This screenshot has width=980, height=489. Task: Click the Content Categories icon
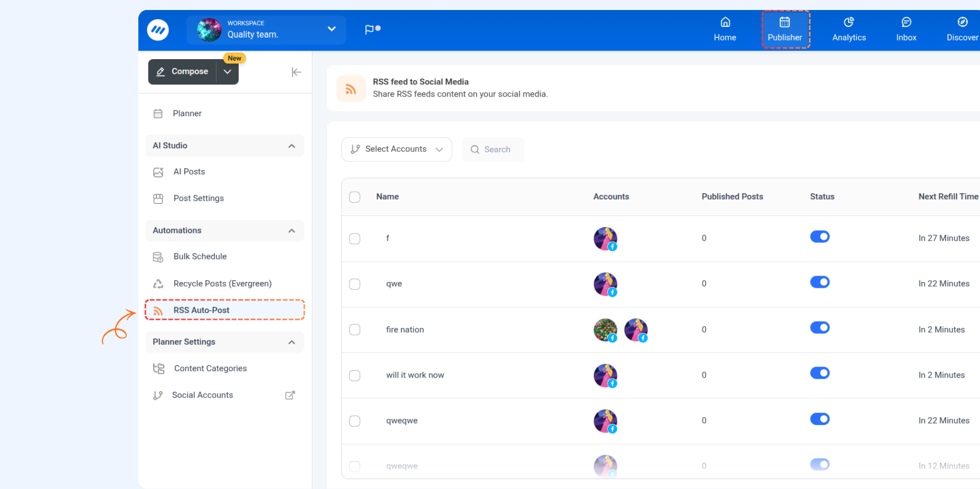158,369
